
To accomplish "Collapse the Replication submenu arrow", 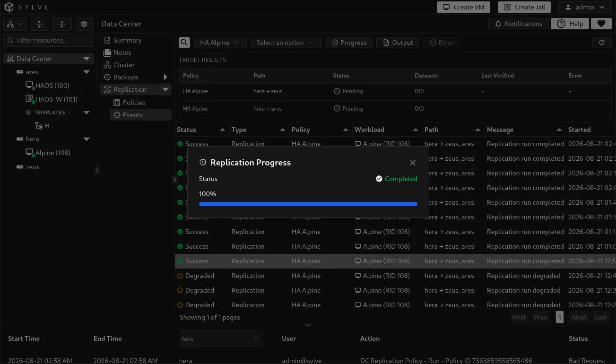I will 165,89.
